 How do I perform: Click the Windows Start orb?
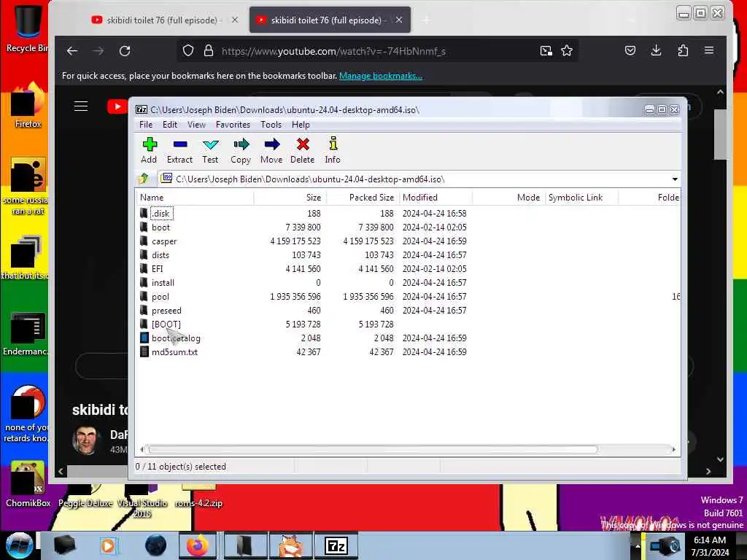(20, 545)
